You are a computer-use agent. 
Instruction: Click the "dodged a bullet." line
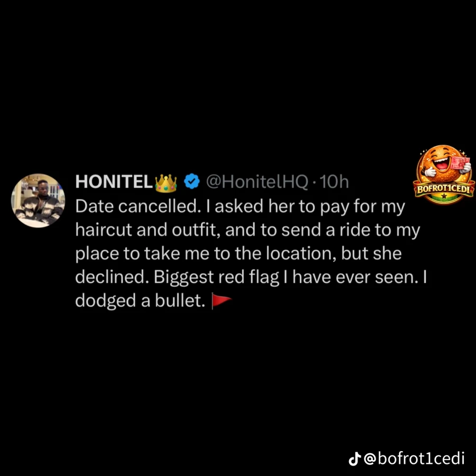tap(140, 301)
